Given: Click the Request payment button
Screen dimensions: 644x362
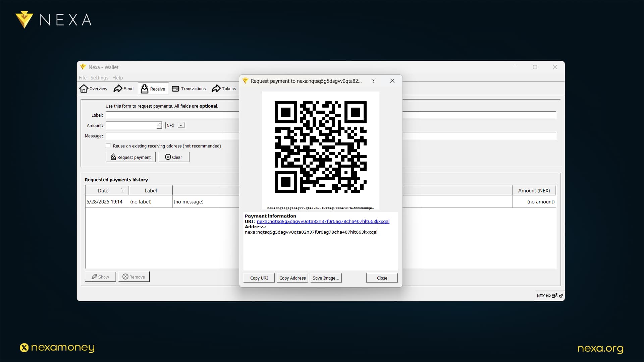Looking at the screenshot, I should point(131,157).
